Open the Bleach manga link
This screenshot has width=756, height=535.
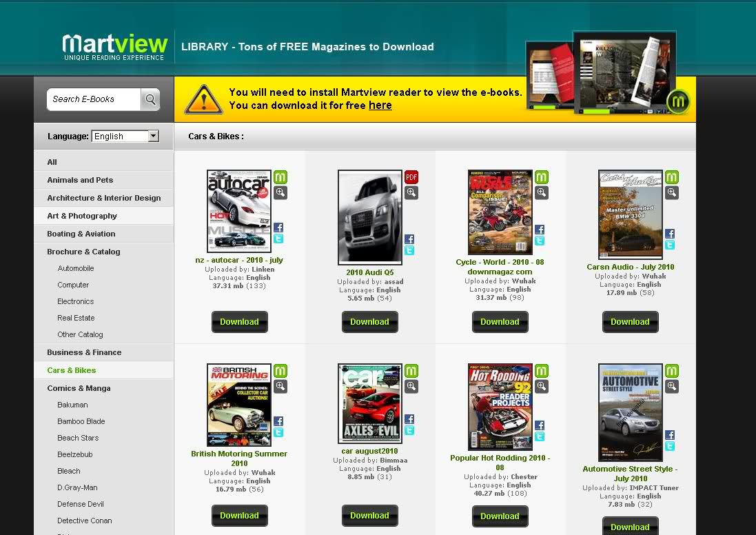(x=69, y=471)
